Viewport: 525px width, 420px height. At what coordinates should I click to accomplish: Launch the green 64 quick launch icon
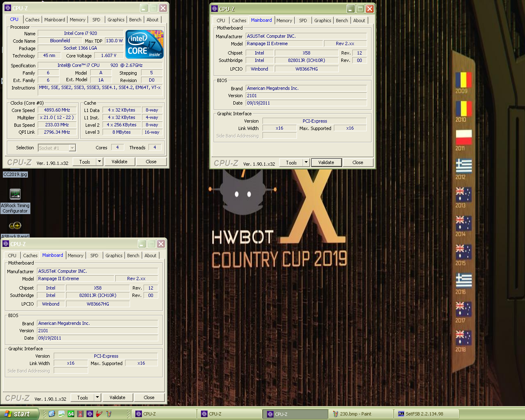coord(71,414)
